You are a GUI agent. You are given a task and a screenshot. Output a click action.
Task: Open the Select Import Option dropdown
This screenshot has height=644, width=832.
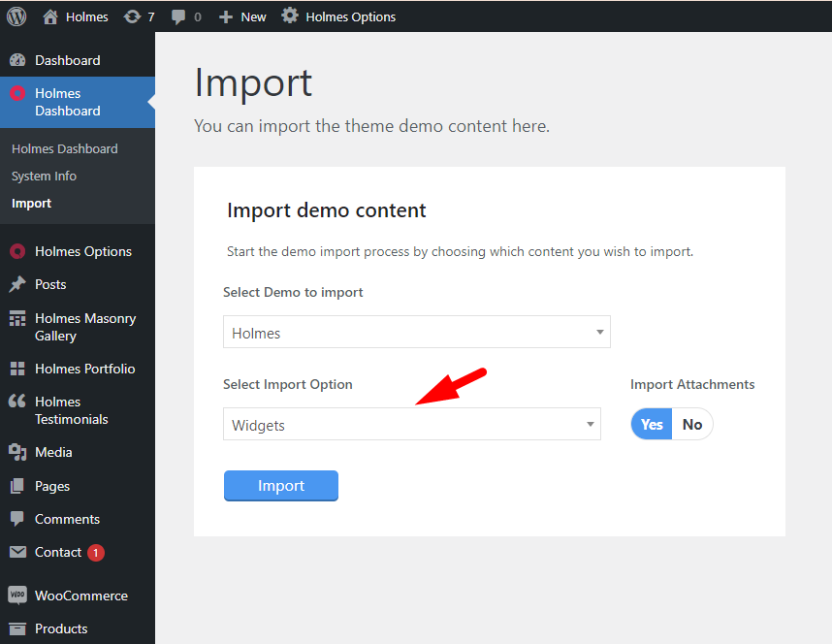[412, 424]
